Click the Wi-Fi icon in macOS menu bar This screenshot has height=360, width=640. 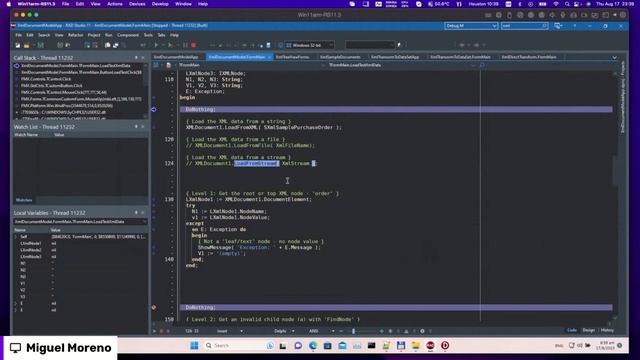[556, 4]
